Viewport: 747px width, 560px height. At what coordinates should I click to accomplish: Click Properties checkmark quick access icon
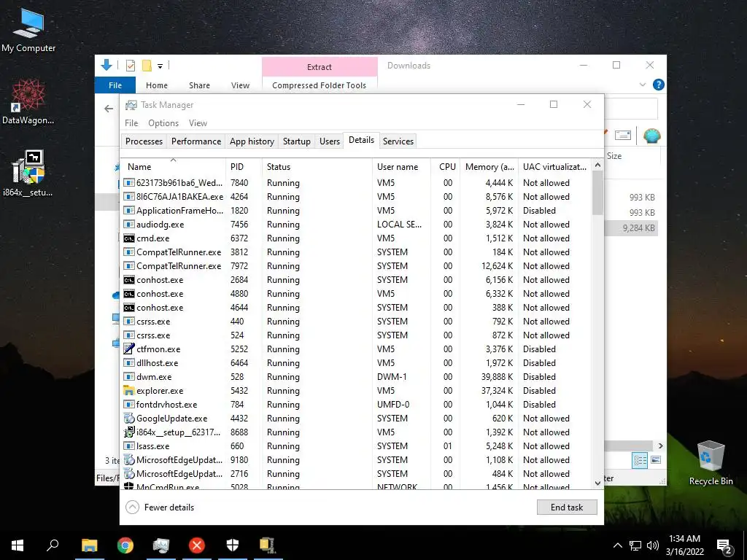pyautogui.click(x=131, y=66)
